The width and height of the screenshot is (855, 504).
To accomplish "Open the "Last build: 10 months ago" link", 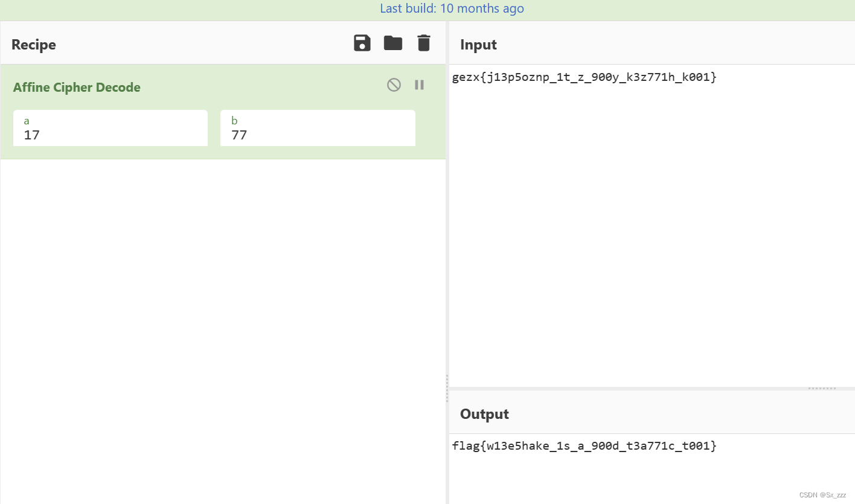I will 452,8.
